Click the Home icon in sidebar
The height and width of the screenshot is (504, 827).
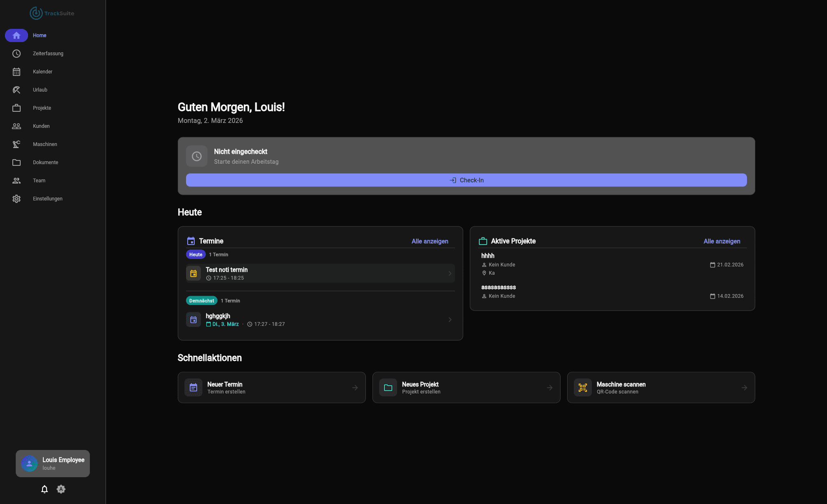[x=16, y=35]
